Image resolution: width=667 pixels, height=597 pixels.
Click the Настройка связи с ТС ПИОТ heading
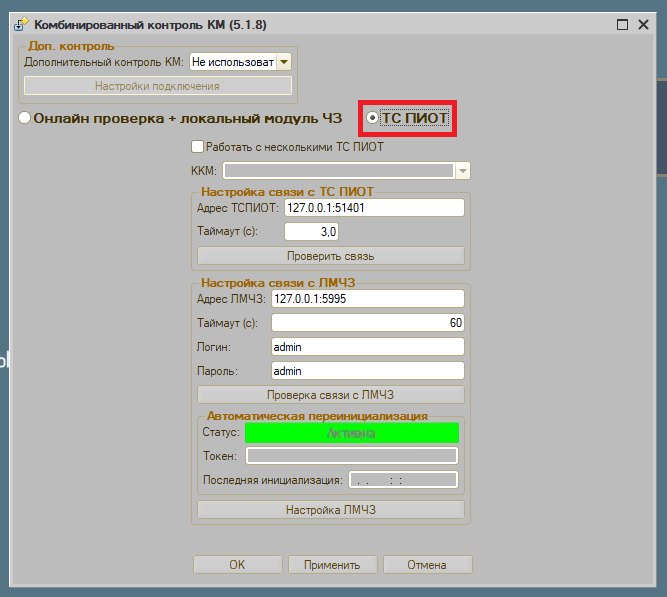287,192
